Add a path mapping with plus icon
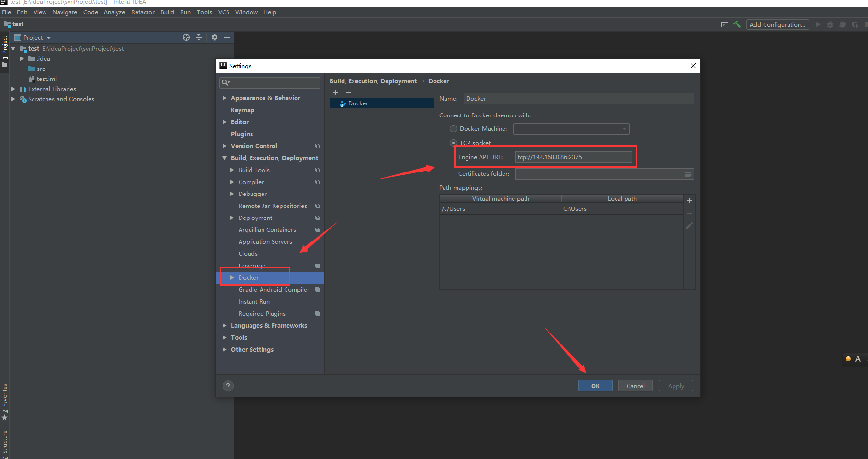This screenshot has width=868, height=459. click(x=689, y=201)
